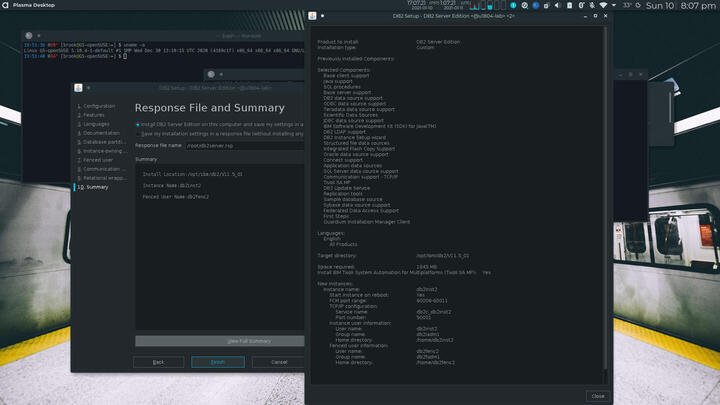Click the cyan info notification tray icon
Image resolution: width=720 pixels, height=405 pixels.
[x=513, y=6]
